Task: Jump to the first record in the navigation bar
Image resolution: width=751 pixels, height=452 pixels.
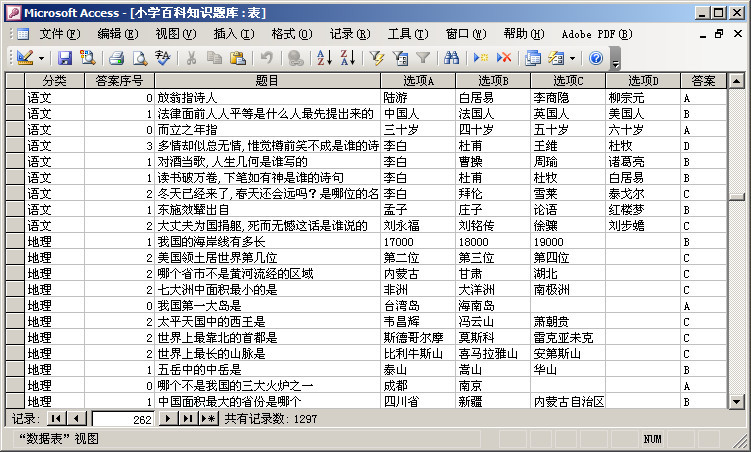Action: [56, 419]
